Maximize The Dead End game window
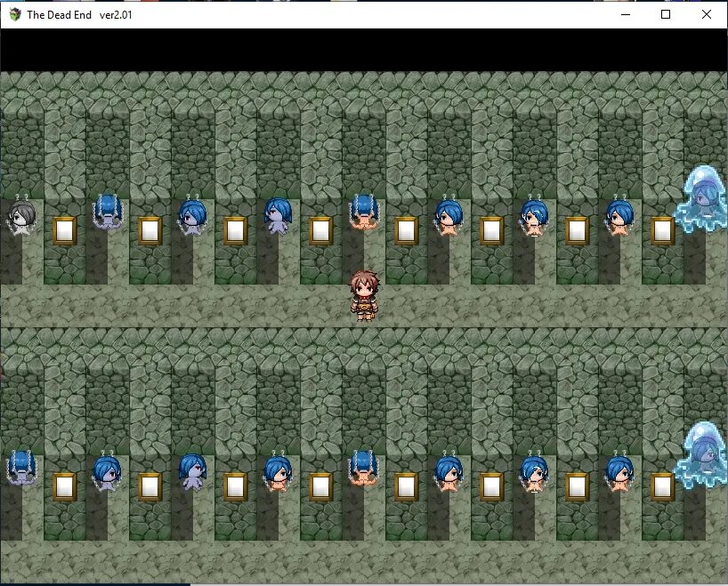The width and height of the screenshot is (728, 586). click(666, 14)
